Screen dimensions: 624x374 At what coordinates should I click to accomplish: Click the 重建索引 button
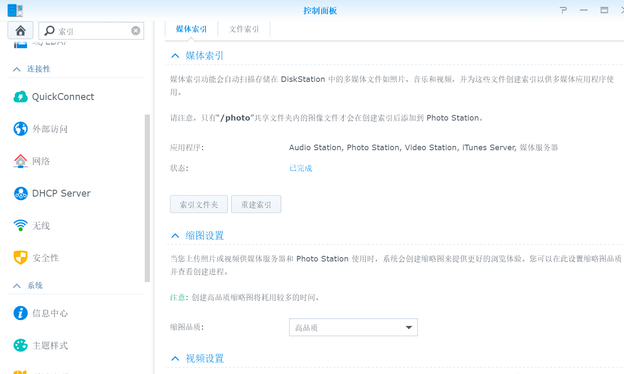(x=256, y=205)
